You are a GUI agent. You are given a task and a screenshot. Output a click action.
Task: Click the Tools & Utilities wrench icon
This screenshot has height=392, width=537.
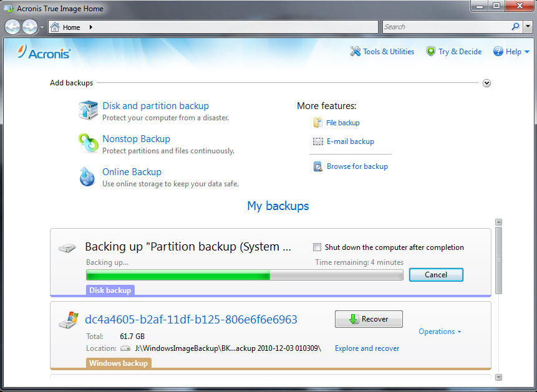pyautogui.click(x=355, y=51)
